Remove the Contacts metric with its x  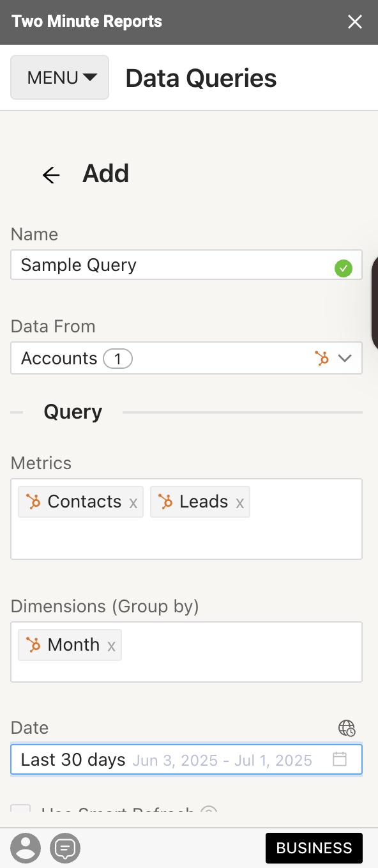tap(133, 503)
